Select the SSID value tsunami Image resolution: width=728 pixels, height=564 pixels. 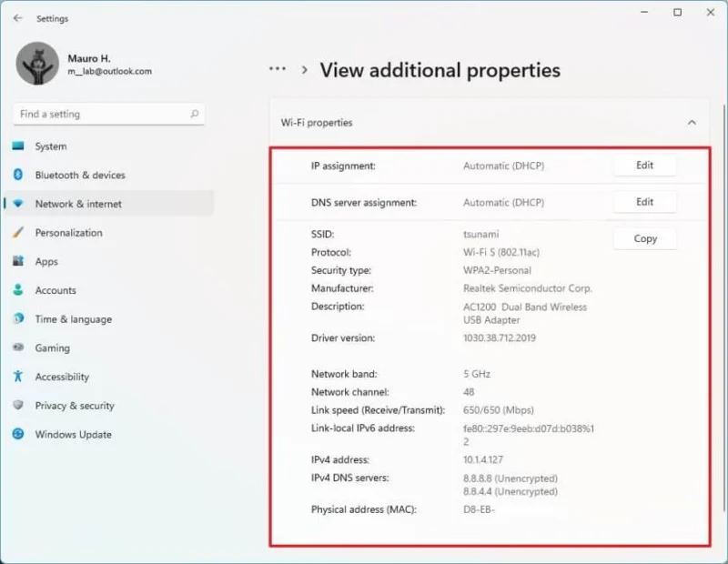481,234
